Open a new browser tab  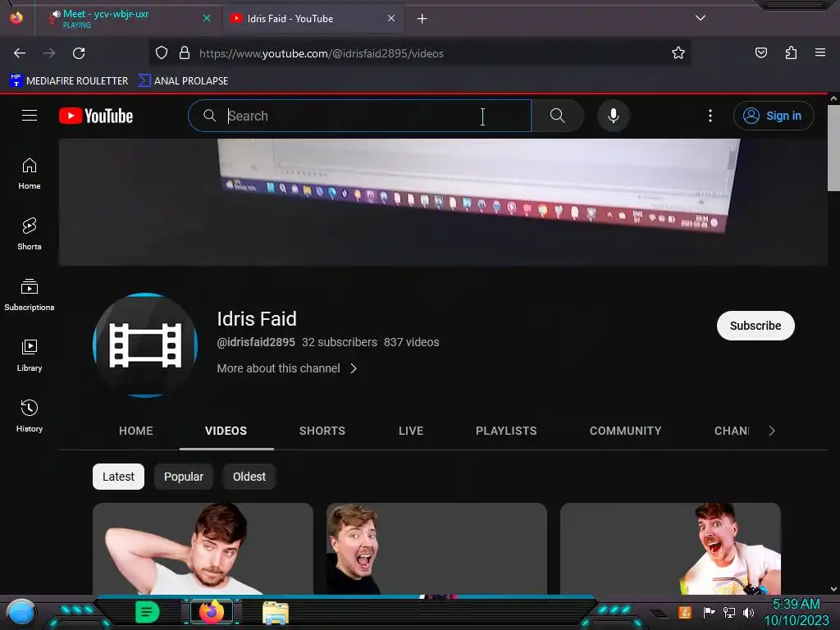[422, 19]
